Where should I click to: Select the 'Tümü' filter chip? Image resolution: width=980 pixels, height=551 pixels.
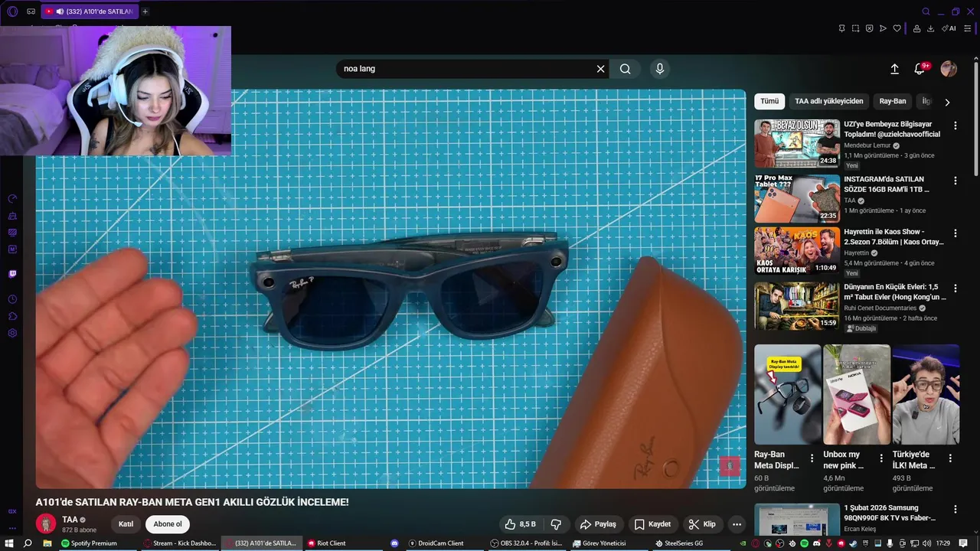click(x=769, y=101)
